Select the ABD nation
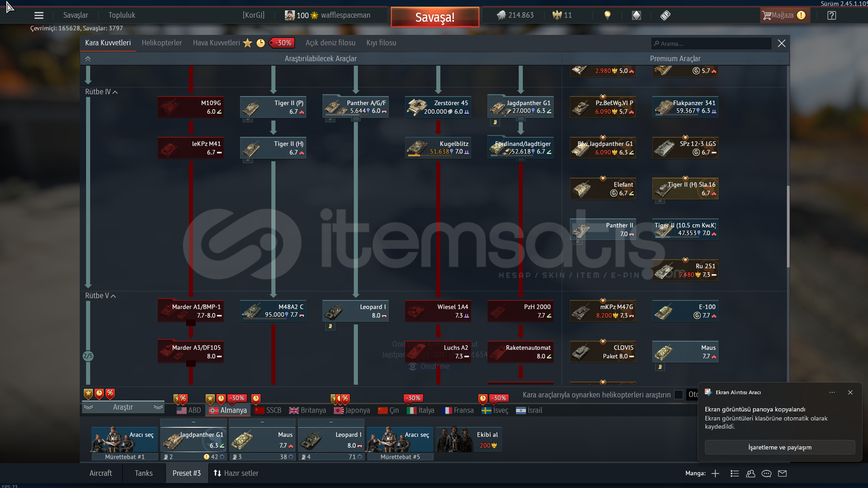 [188, 410]
